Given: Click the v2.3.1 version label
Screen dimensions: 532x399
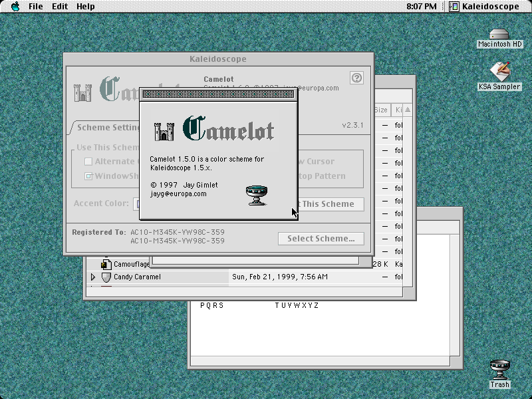Looking at the screenshot, I should pyautogui.click(x=352, y=125).
